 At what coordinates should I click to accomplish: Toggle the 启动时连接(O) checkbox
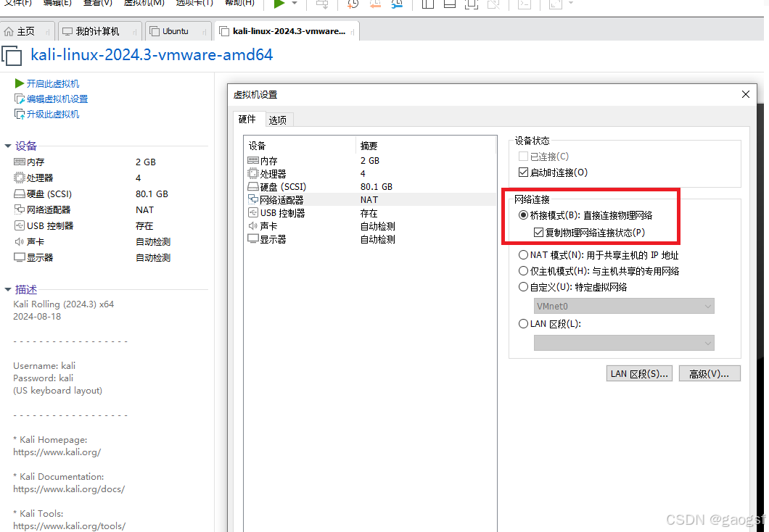[523, 173]
